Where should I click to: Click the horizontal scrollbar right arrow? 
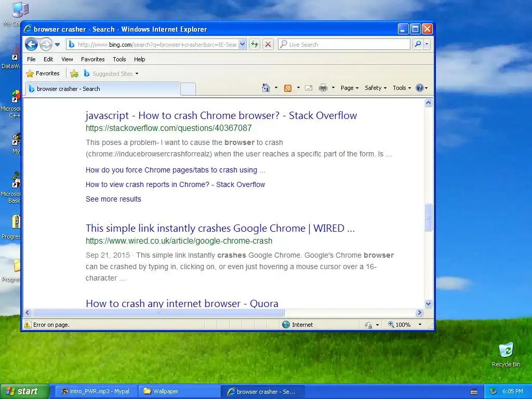(419, 312)
